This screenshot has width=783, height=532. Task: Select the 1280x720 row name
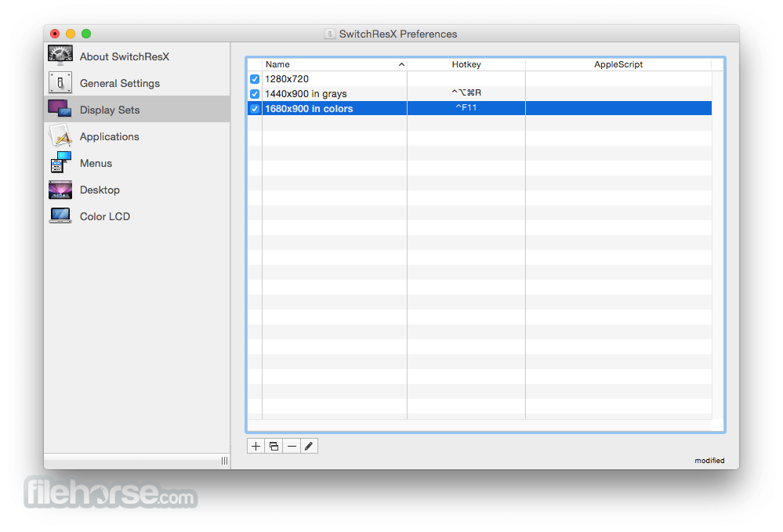287,79
